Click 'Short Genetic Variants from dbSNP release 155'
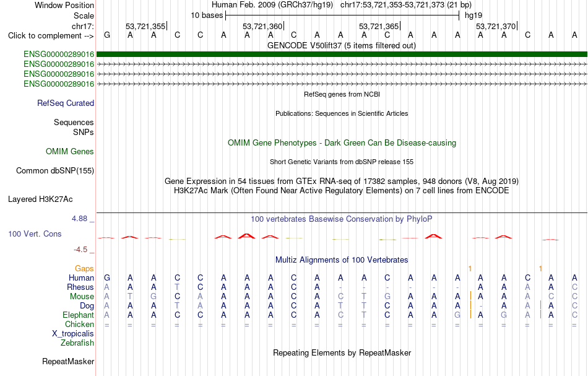The image size is (588, 376). [x=342, y=162]
